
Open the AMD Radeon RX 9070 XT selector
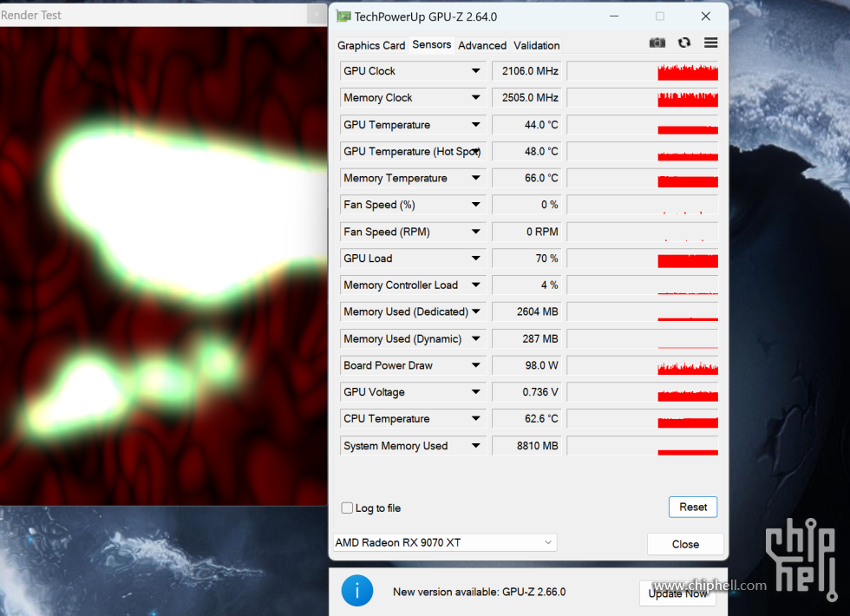pos(445,542)
